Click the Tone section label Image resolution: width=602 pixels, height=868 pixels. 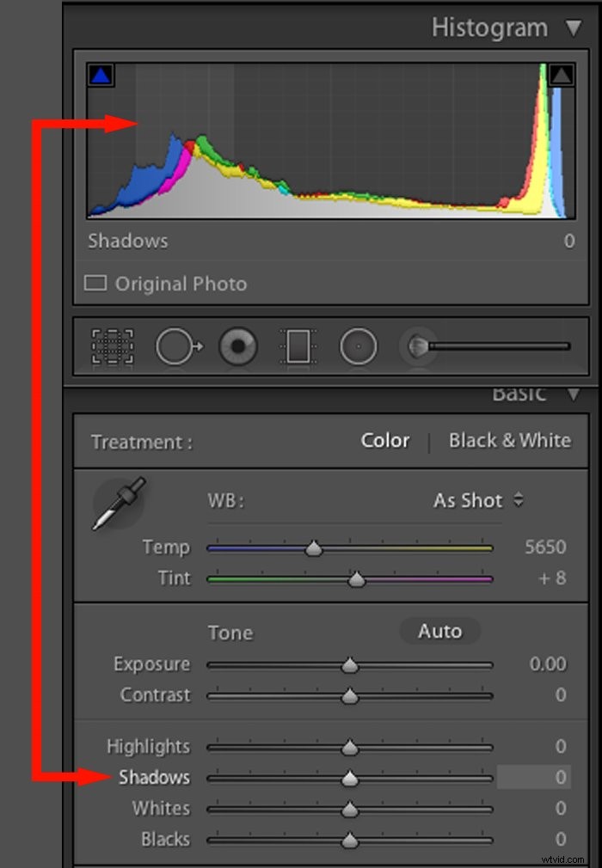tap(230, 633)
